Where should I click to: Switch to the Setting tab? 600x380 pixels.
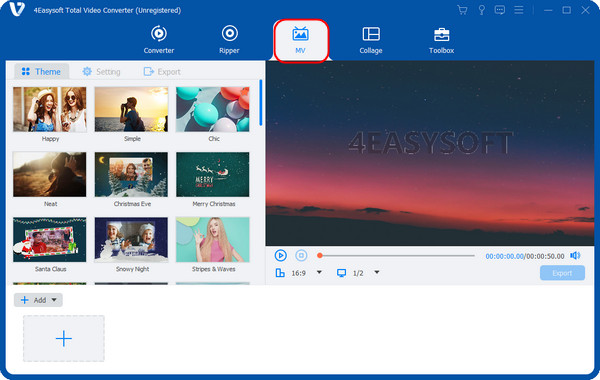pos(101,72)
